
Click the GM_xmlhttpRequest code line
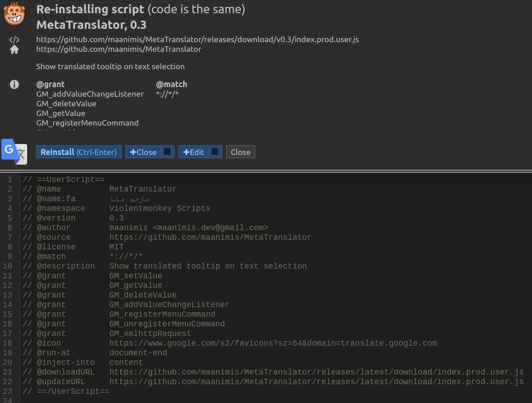point(106,333)
